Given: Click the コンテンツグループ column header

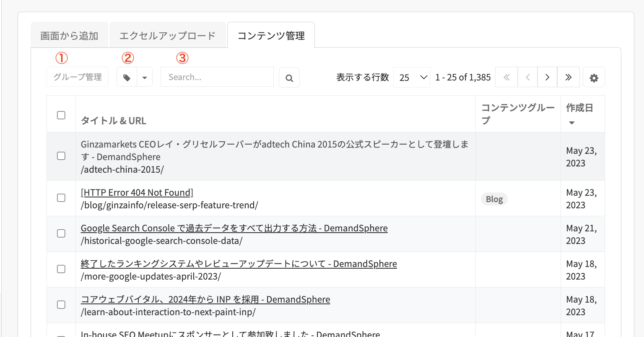Looking at the screenshot, I should click(518, 114).
